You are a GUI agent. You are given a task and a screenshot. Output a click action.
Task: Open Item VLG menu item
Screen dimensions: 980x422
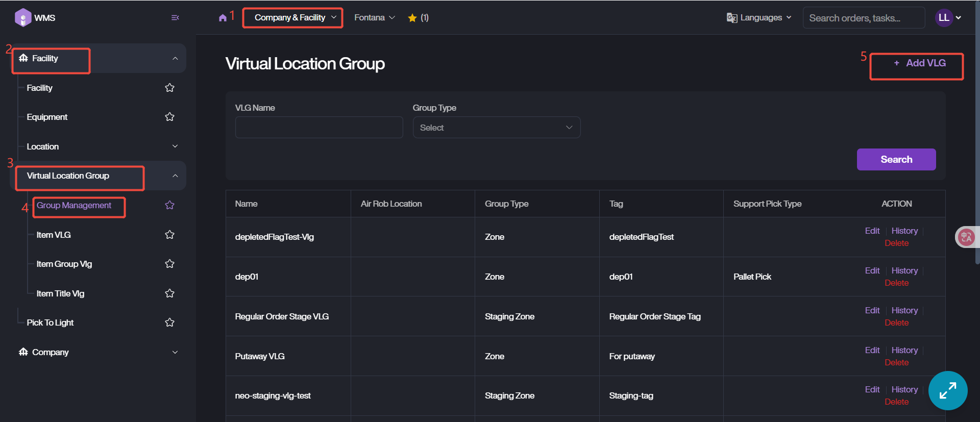pos(54,235)
